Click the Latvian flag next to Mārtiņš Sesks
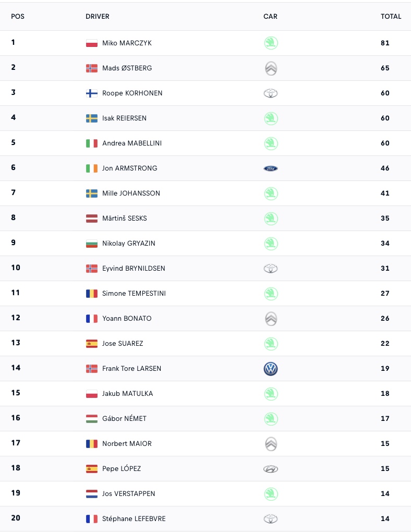Viewport: 411px width, 532px height. click(x=92, y=219)
